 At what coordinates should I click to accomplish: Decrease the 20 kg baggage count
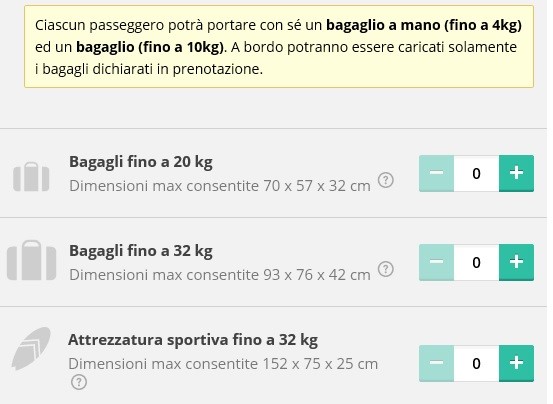click(x=436, y=173)
